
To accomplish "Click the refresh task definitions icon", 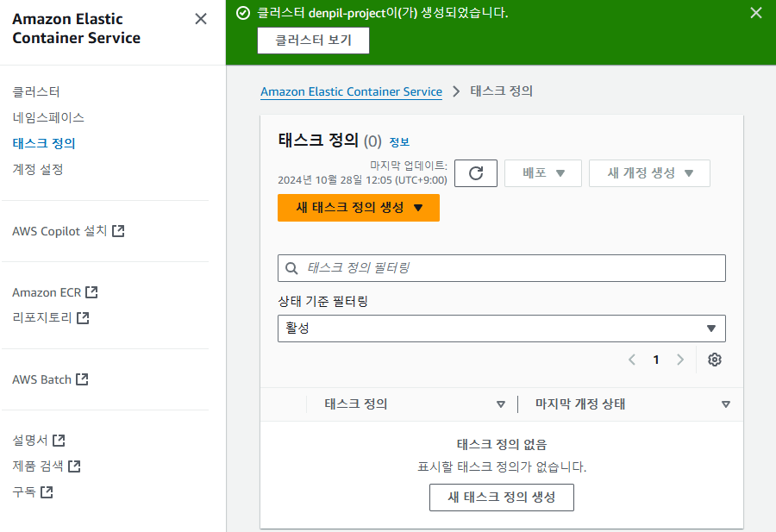I will pyautogui.click(x=476, y=173).
